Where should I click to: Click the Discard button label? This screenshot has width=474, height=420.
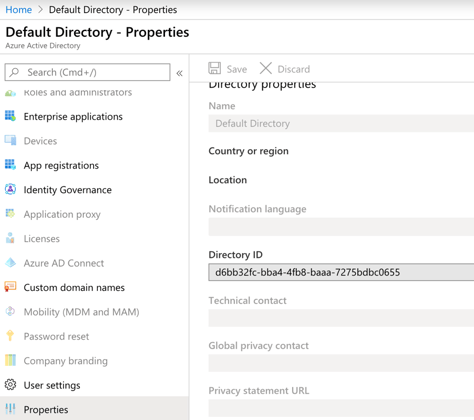pyautogui.click(x=294, y=69)
